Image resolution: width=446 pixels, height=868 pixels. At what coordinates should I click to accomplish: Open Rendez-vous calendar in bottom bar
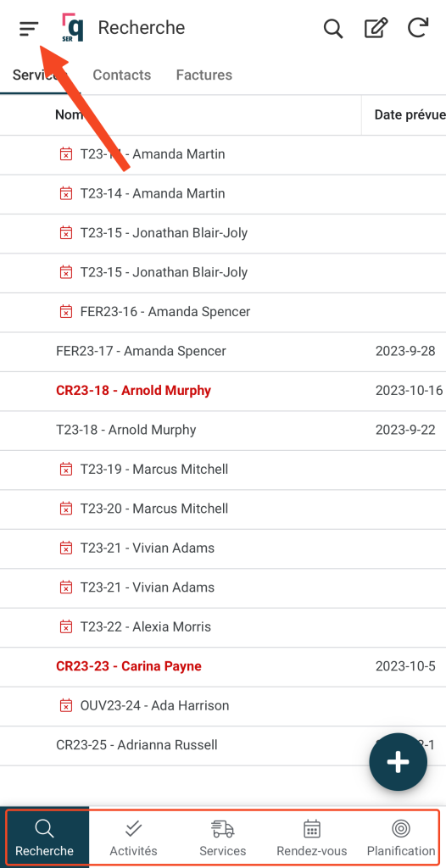coord(312,839)
